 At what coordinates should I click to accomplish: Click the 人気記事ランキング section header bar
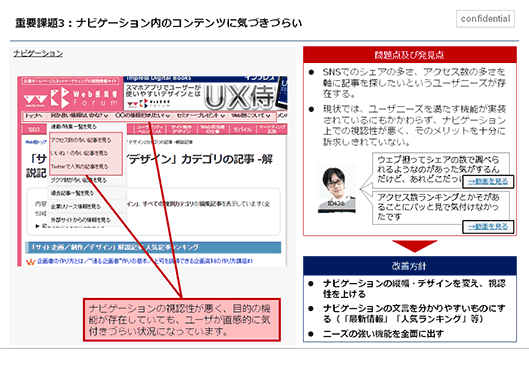coord(153,247)
